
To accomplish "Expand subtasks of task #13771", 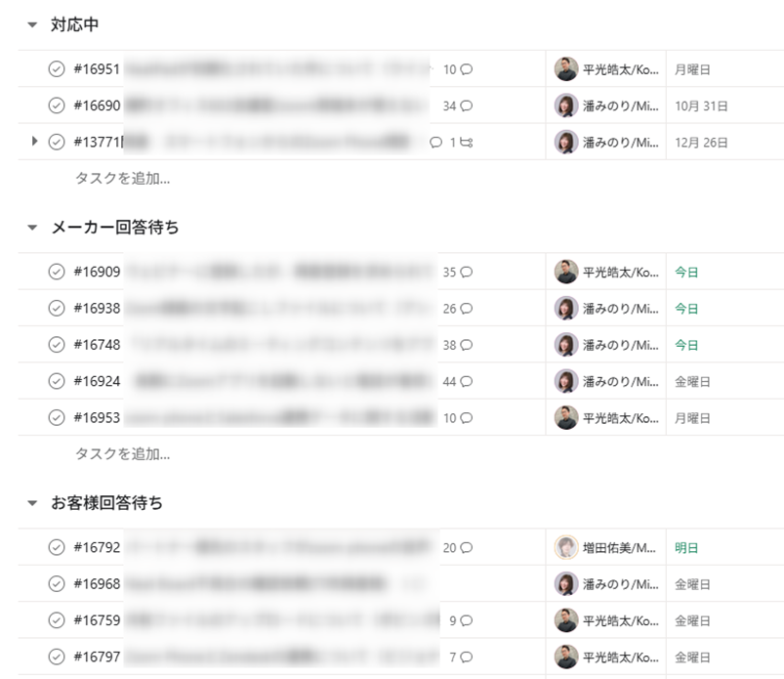I will click(x=35, y=142).
